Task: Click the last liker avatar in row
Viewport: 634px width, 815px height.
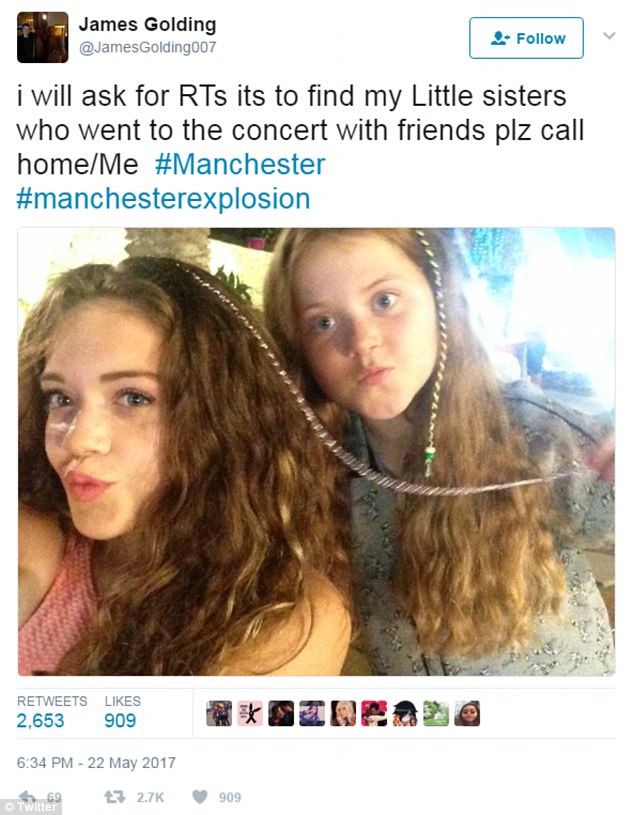Action: (467, 713)
